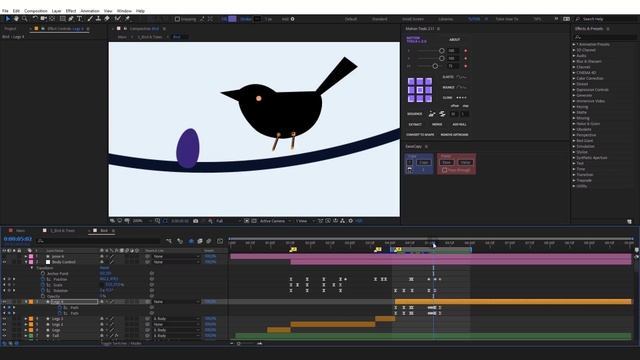Viewport: 640px width, 360px height.
Task: Select the Pan Behind anchor point tool
Action: click(x=52, y=19)
